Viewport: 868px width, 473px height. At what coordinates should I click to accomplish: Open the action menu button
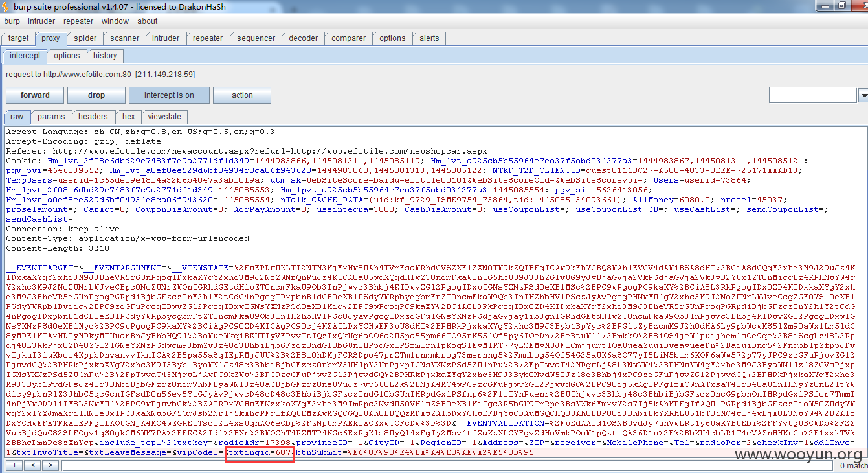242,95
